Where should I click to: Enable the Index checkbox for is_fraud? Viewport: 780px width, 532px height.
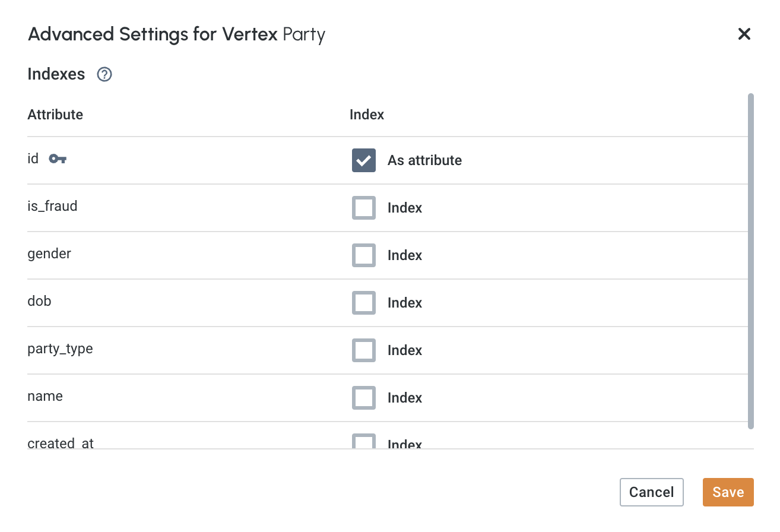(363, 207)
